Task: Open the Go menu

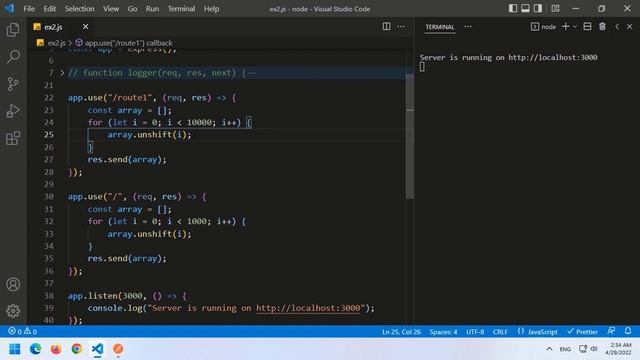Action: point(132,9)
